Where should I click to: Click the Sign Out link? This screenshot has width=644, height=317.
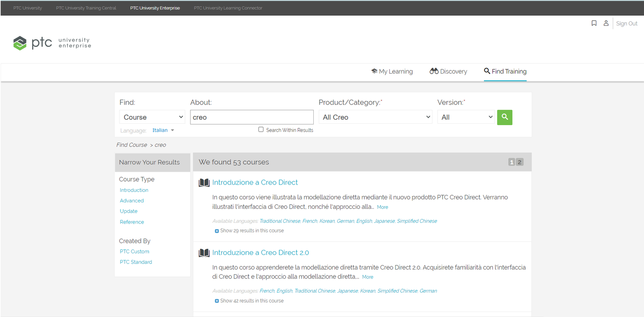[x=627, y=23]
